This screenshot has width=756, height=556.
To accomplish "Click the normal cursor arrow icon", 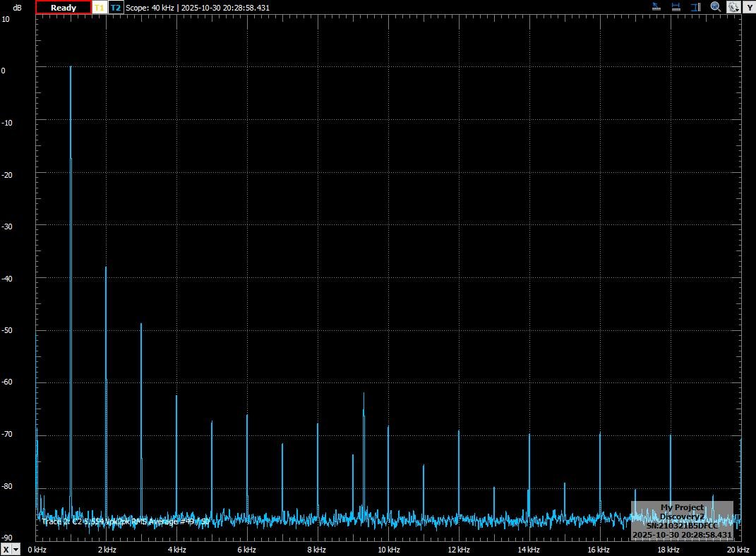I will click(x=656, y=7).
